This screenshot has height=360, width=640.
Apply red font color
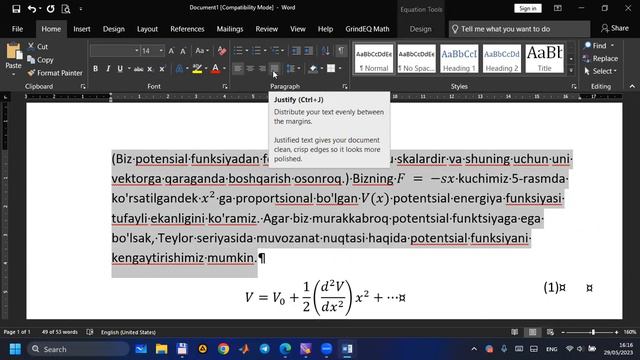pos(216,69)
